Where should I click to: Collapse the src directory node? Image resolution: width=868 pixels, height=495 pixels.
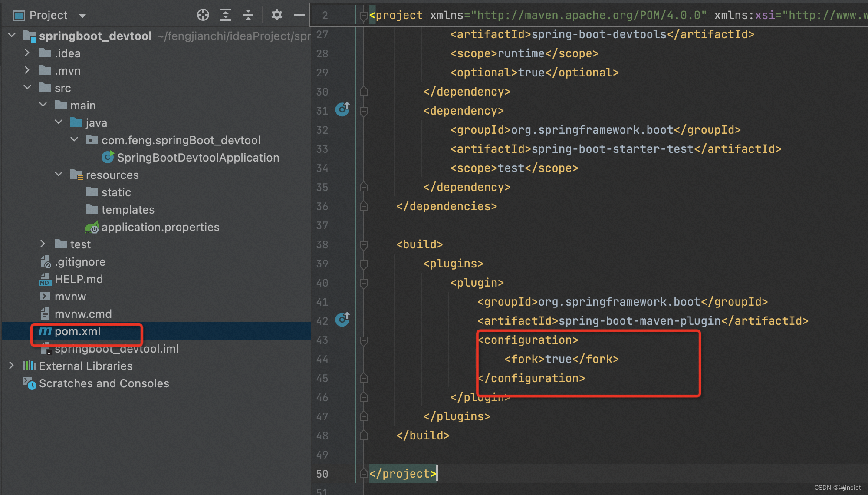[28, 87]
